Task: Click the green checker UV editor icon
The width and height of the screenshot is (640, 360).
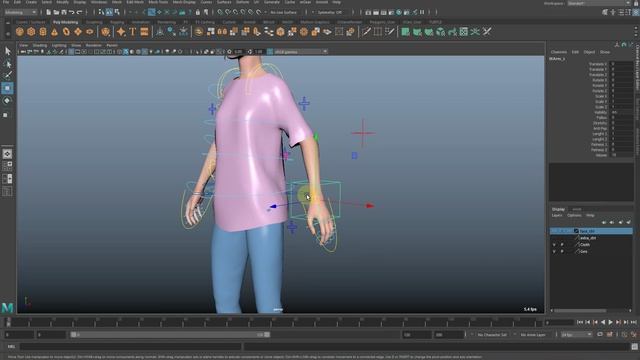Action: click(x=464, y=31)
